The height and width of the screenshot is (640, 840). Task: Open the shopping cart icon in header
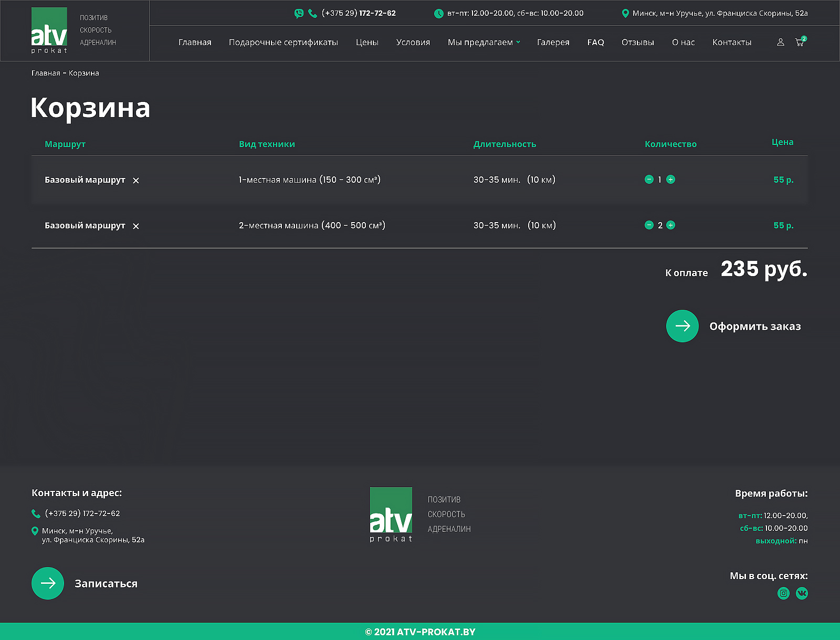click(x=800, y=42)
